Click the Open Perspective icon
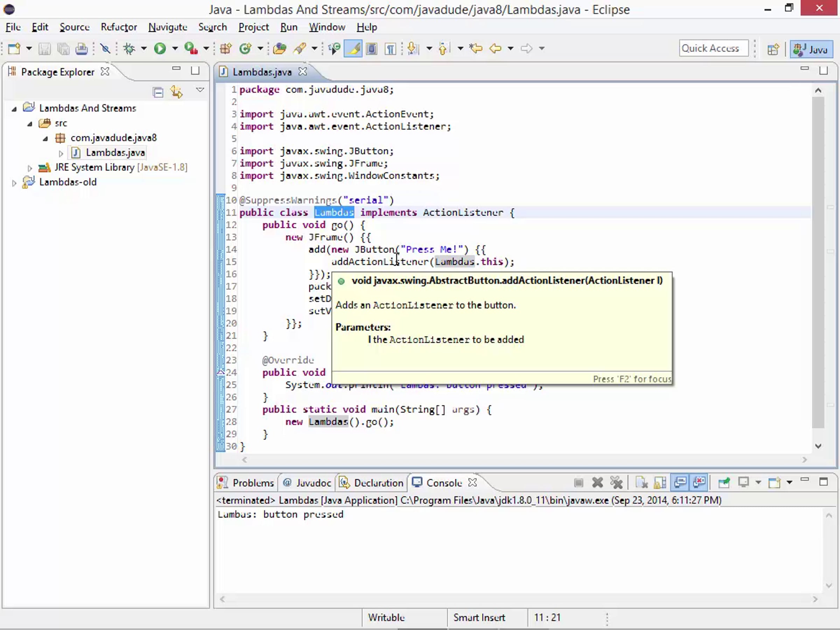The height and width of the screenshot is (630, 840). [x=773, y=49]
